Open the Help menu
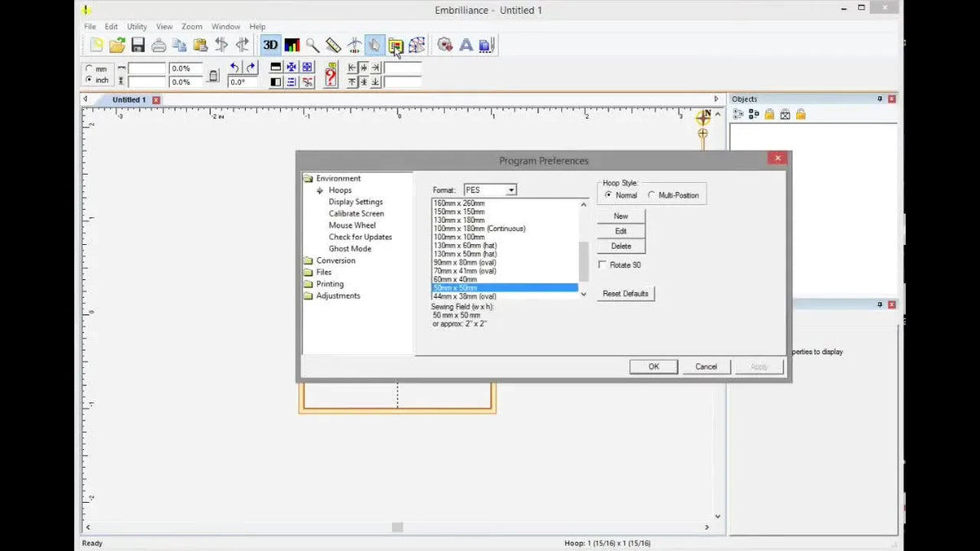This screenshot has width=980, height=551. [x=257, y=26]
